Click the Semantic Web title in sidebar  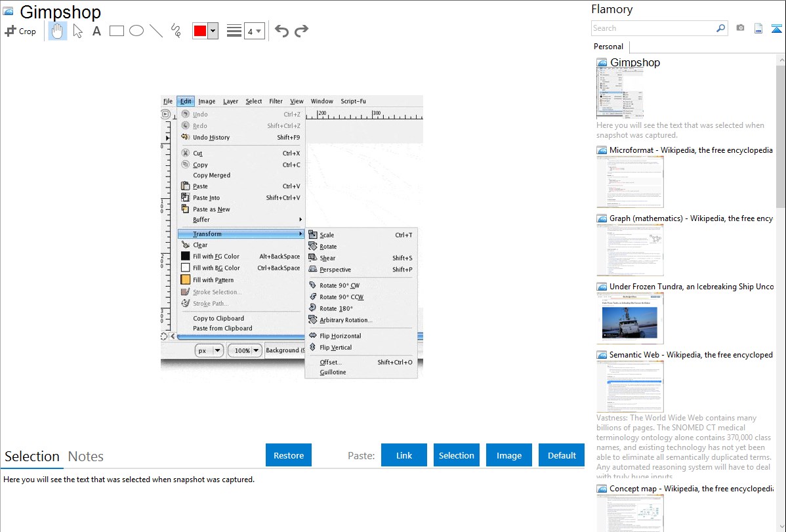click(x=691, y=354)
